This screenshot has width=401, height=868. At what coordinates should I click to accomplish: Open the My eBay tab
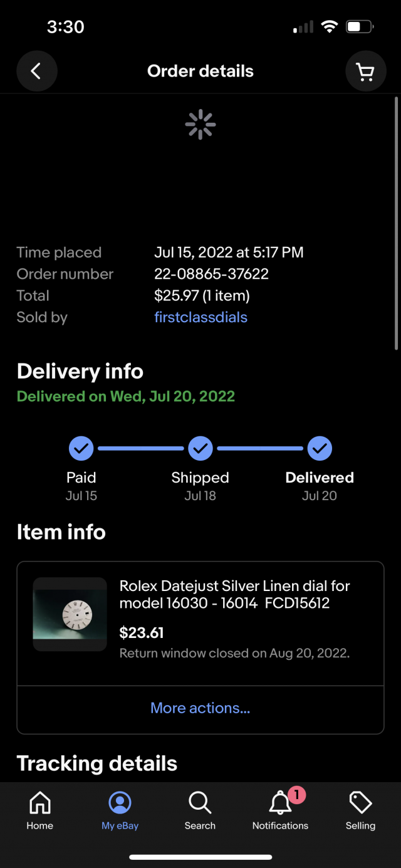pos(120,810)
